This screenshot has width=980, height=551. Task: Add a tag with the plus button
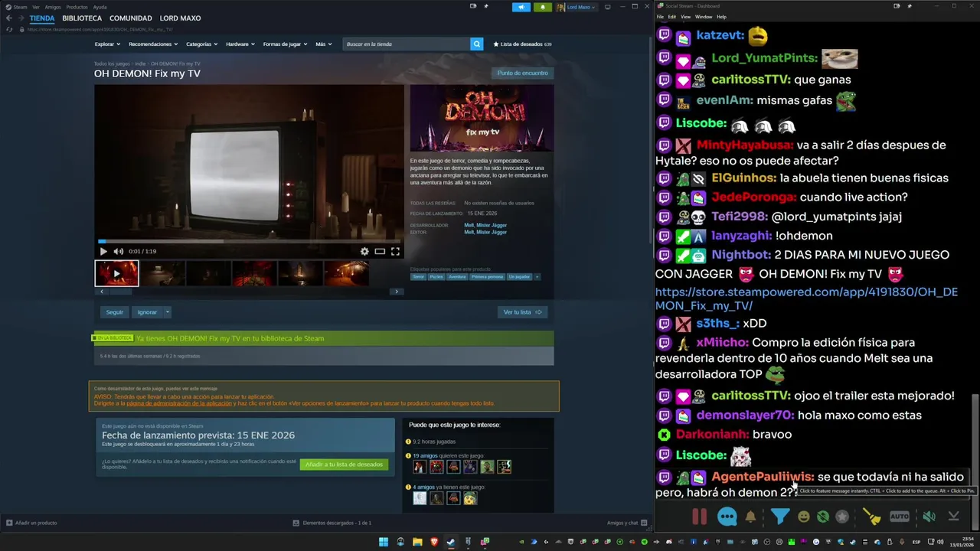tap(537, 277)
